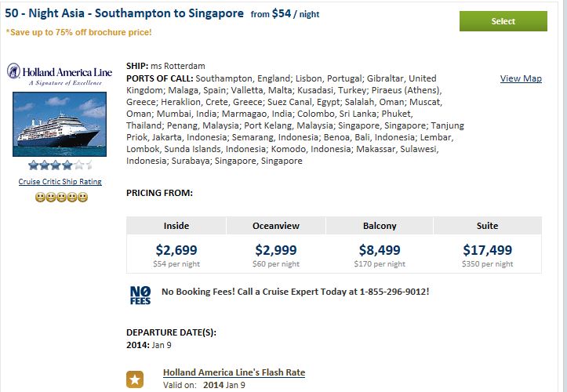The width and height of the screenshot is (567, 392).
Task: Click the $17,499 Suite price
Action: pyautogui.click(x=488, y=250)
